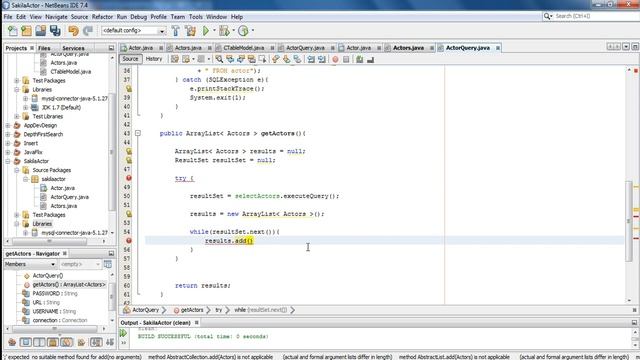Image resolution: width=640 pixels, height=360 pixels.
Task: Expand the DepthFirstSearch project node
Action: (x=8, y=134)
